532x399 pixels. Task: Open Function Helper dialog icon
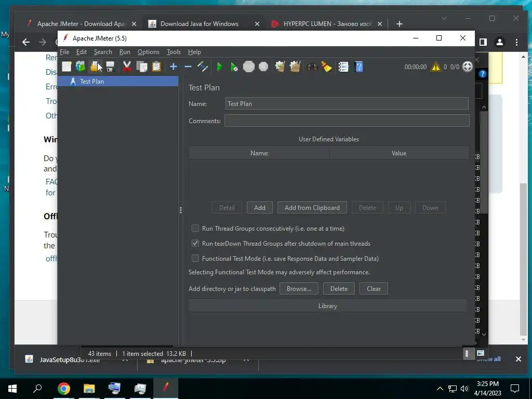click(x=343, y=66)
